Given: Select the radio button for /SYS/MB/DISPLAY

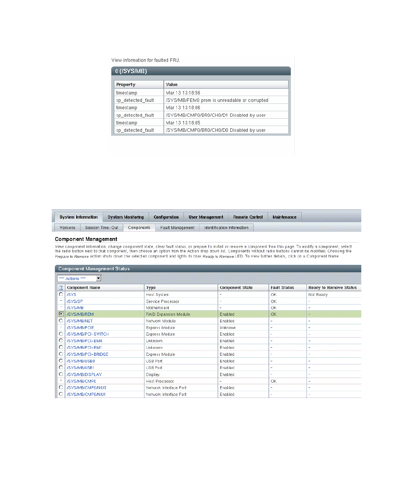Looking at the screenshot, I should point(61,374).
